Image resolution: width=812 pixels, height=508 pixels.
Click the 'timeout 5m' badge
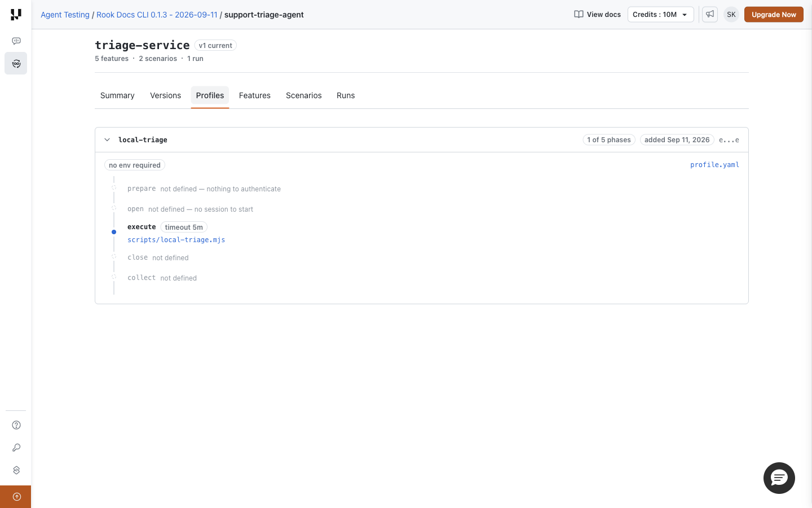(x=184, y=227)
